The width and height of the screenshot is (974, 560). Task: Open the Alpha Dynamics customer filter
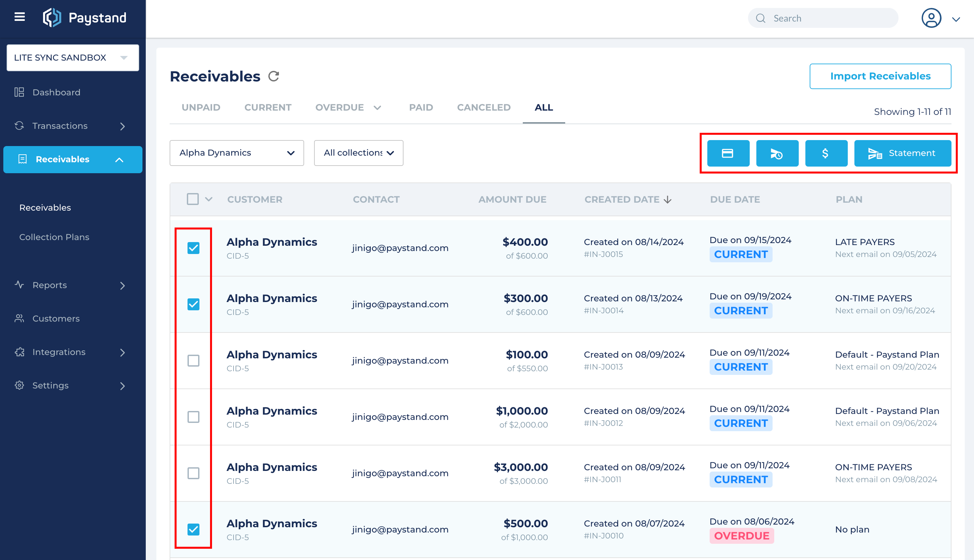tap(237, 153)
